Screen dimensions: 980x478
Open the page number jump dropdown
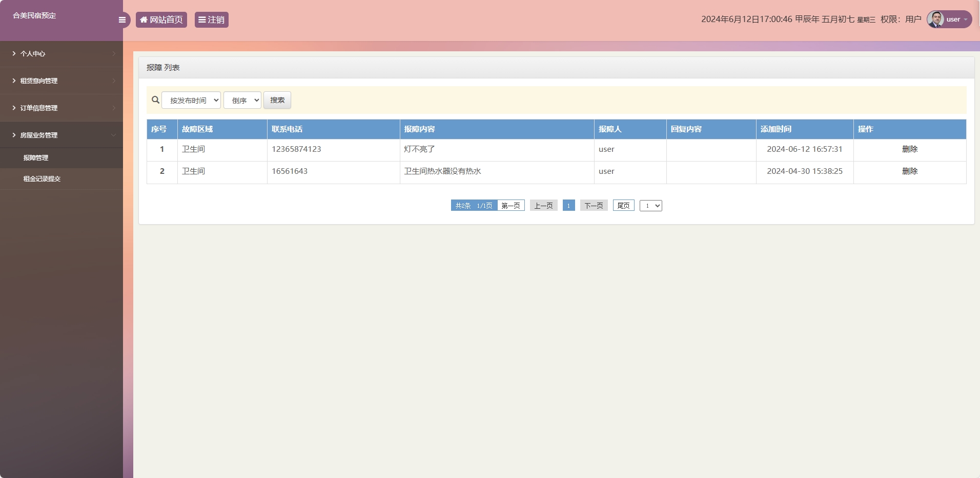point(651,206)
